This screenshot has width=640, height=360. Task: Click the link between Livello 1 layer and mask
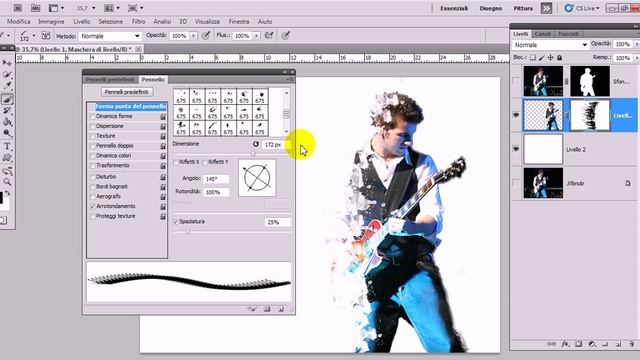[x=567, y=116]
